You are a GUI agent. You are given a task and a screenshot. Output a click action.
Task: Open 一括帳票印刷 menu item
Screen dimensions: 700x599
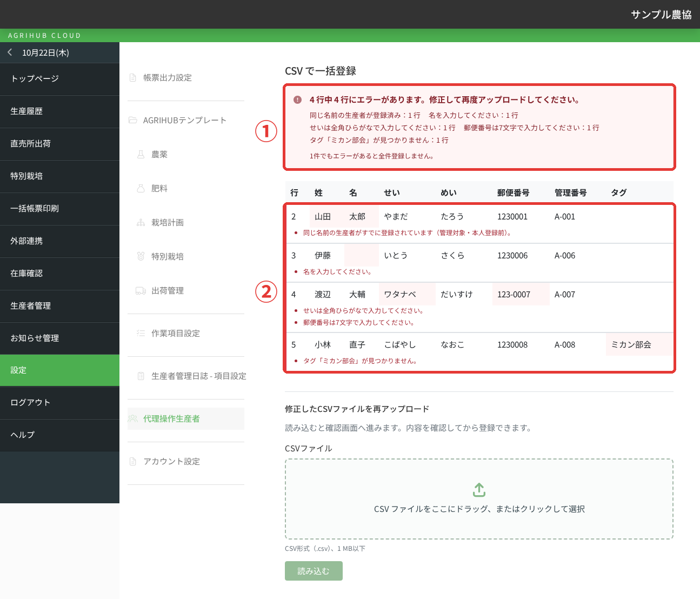59,209
